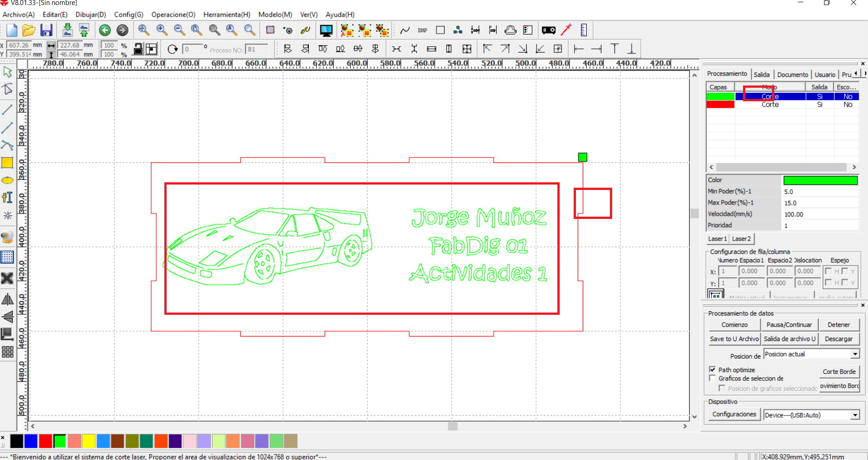Open the Configuraciones button
The width and height of the screenshot is (868, 460).
[734, 414]
